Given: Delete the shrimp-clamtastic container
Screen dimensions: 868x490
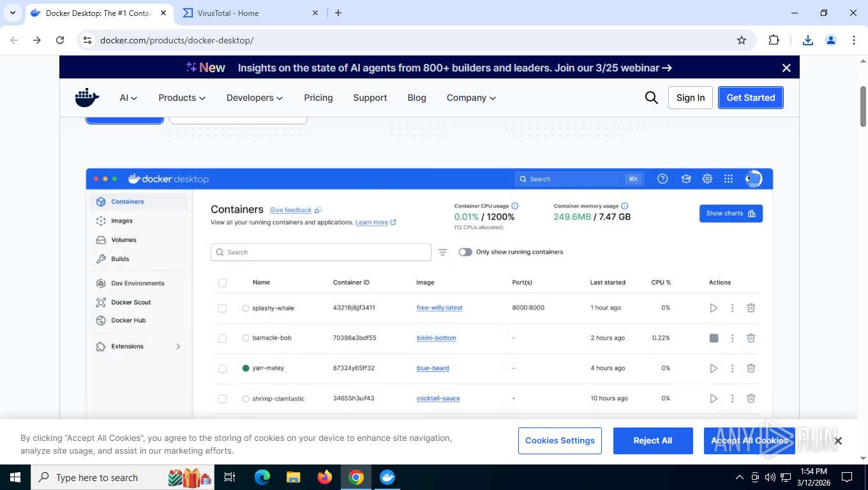Looking at the screenshot, I should 751,398.
